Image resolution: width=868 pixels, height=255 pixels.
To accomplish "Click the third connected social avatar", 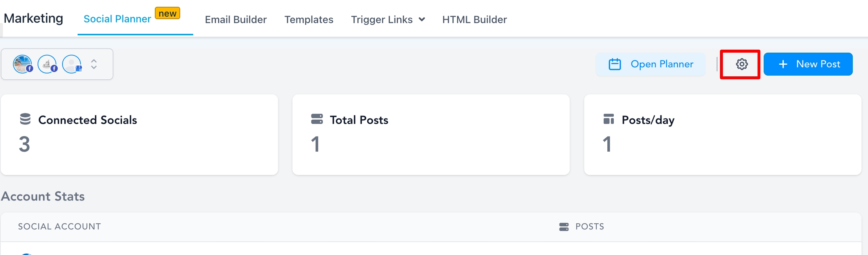I will point(72,64).
